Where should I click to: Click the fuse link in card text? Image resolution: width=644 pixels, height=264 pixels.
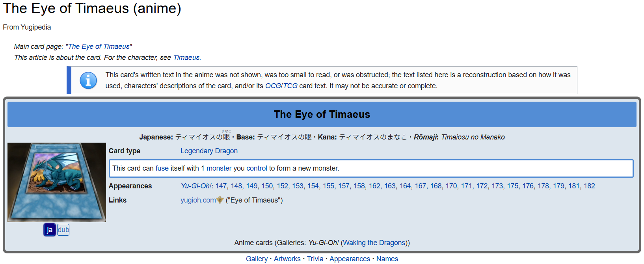(162, 168)
